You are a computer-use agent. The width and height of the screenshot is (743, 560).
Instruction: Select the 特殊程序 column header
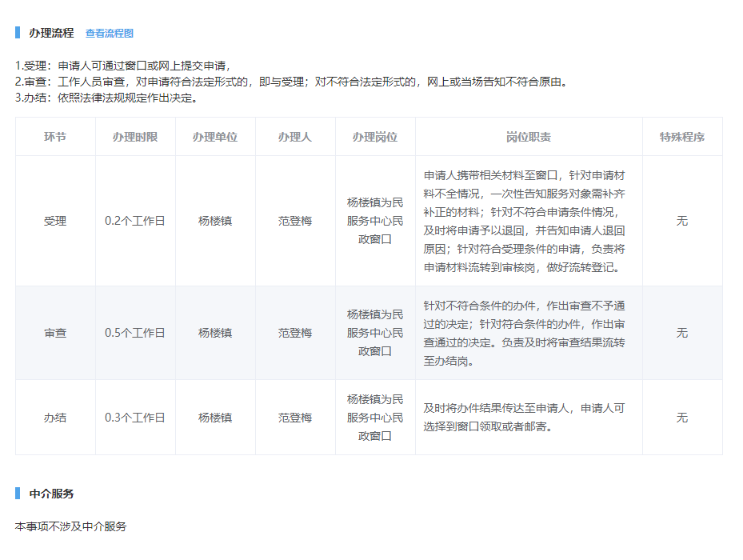tap(682, 137)
